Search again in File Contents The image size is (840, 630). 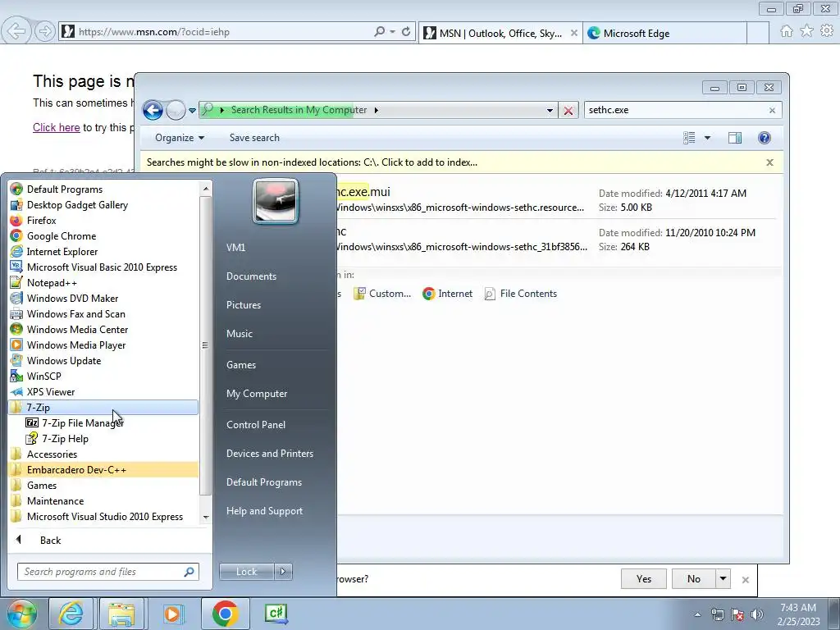click(520, 294)
